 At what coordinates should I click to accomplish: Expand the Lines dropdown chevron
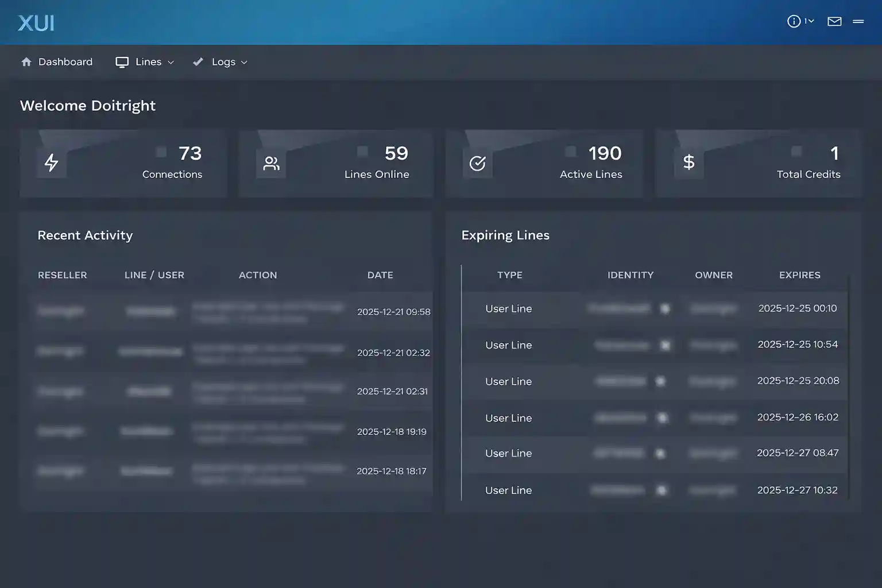tap(171, 63)
